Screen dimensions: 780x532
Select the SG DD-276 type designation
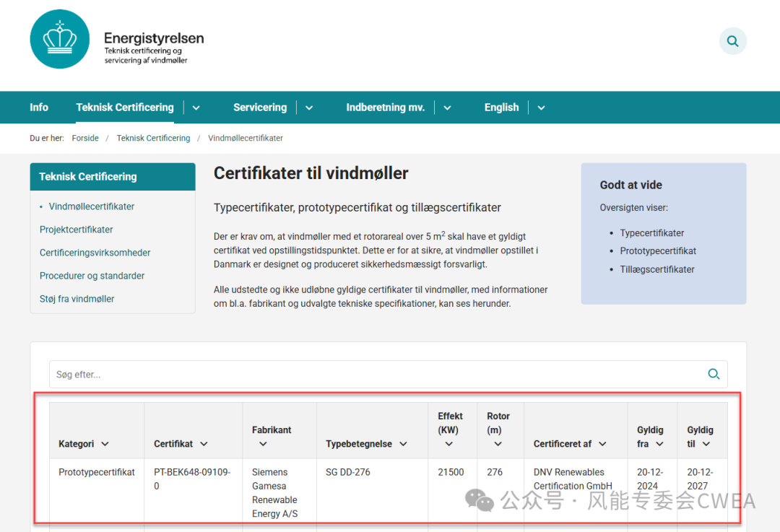(347, 472)
